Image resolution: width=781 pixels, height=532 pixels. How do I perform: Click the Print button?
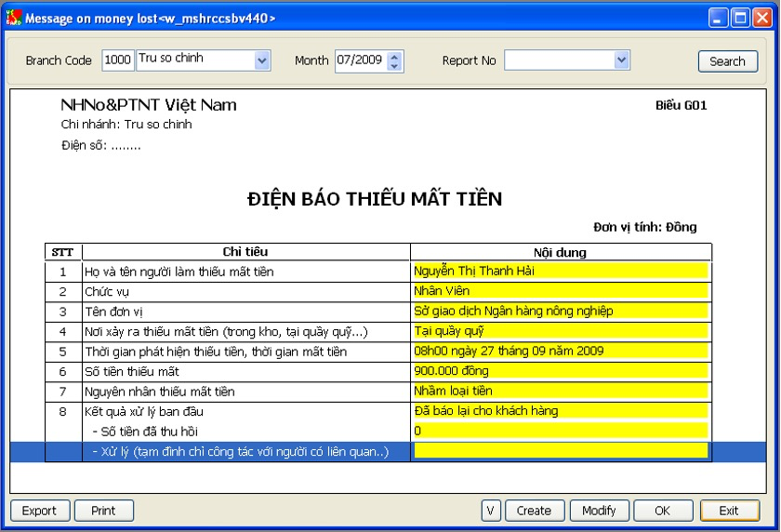pyautogui.click(x=103, y=511)
